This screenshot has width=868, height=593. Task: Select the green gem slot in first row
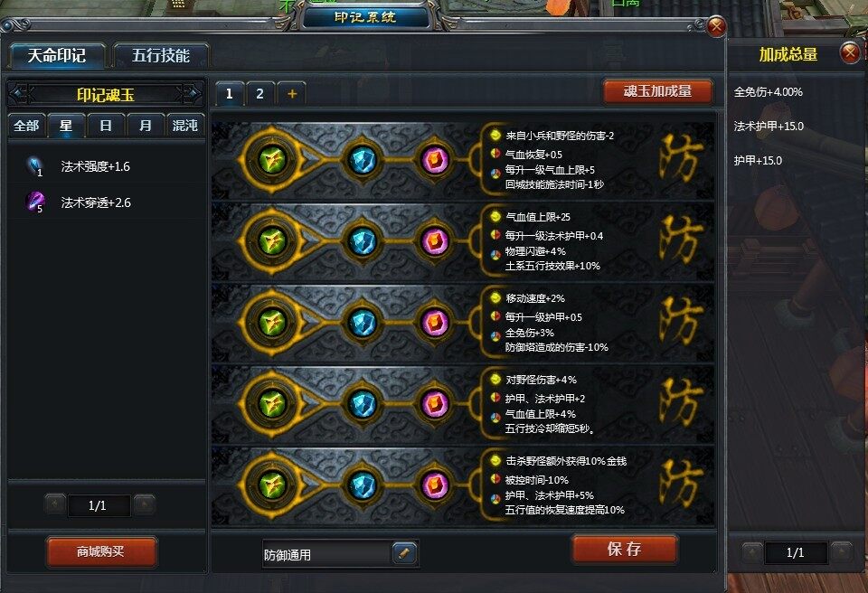coord(272,159)
